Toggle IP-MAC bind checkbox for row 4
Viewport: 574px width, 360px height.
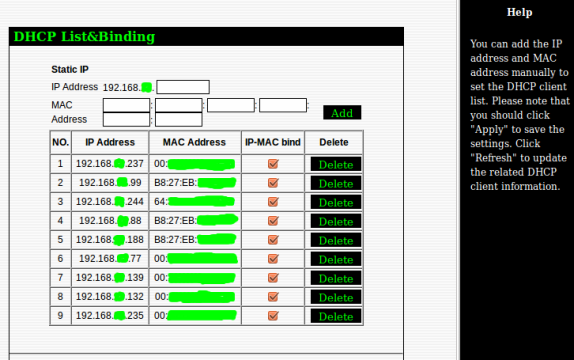tap(273, 221)
